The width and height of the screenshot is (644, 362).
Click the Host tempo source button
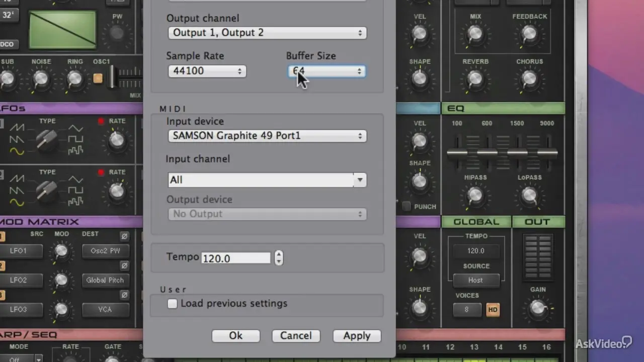tap(475, 280)
